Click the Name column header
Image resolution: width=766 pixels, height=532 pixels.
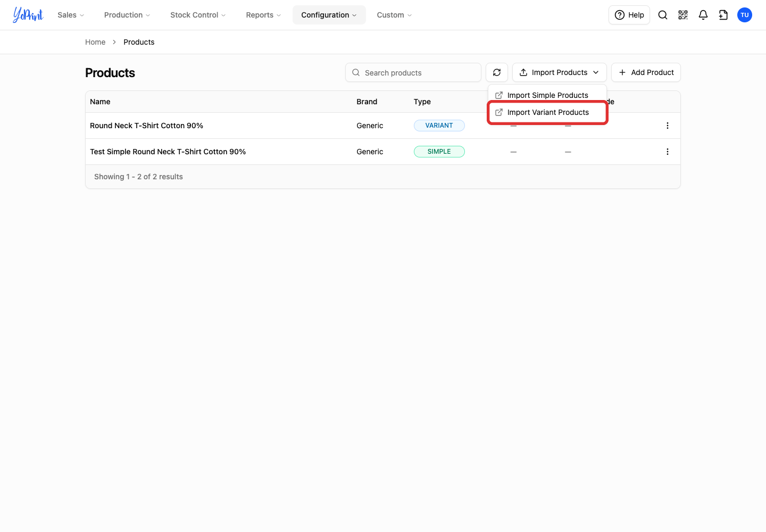(x=100, y=102)
